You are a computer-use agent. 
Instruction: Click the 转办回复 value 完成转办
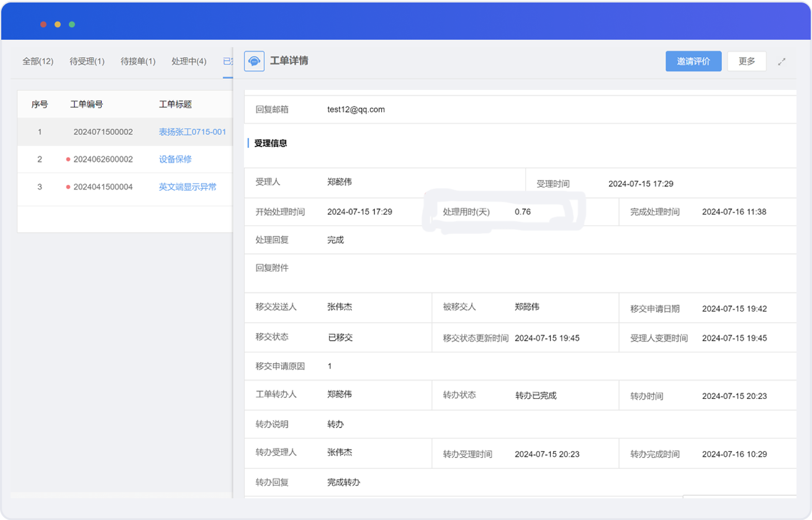pyautogui.click(x=344, y=482)
